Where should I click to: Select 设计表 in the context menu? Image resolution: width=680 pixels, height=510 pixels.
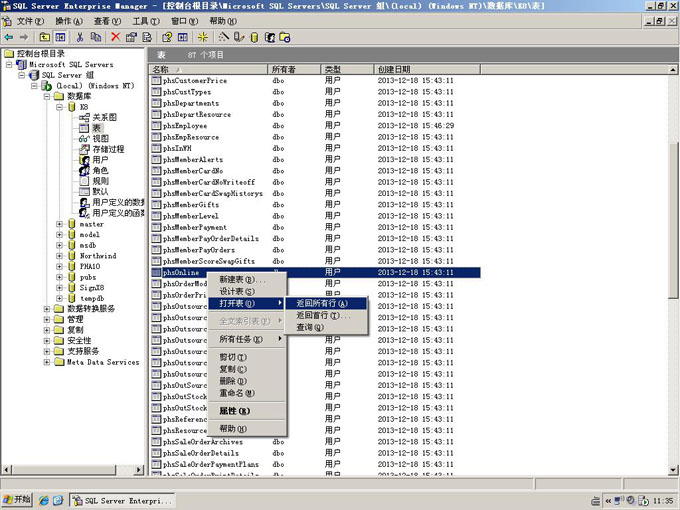coord(235,291)
